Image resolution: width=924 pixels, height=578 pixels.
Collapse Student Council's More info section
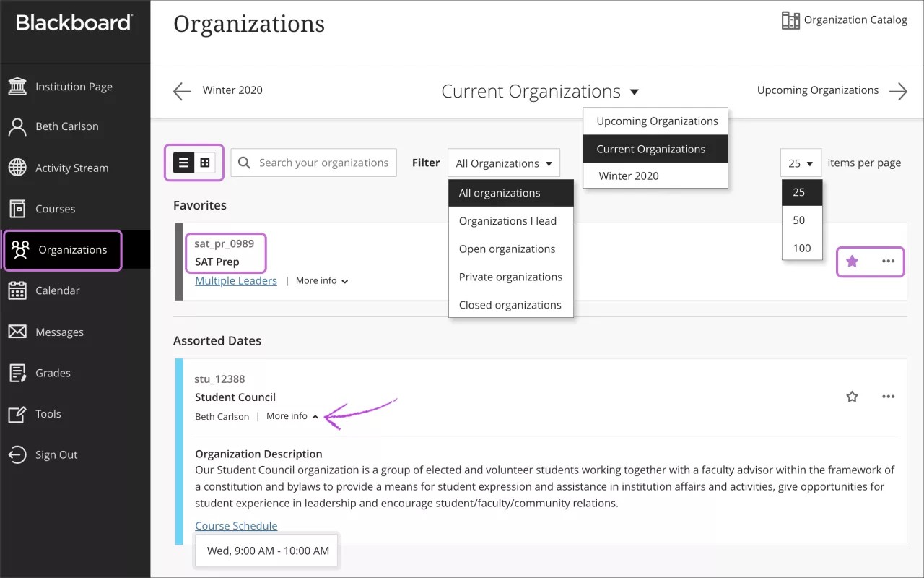(292, 415)
